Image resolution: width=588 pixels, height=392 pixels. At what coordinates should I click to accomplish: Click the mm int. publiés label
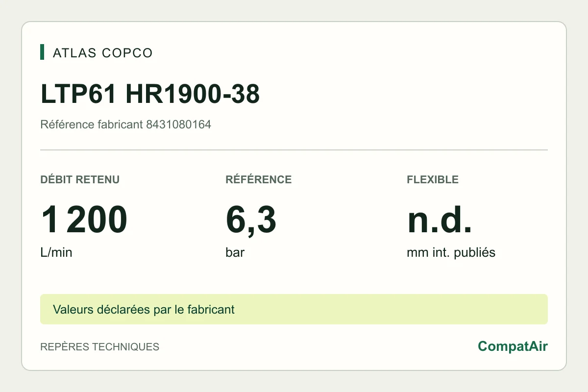coord(451,253)
